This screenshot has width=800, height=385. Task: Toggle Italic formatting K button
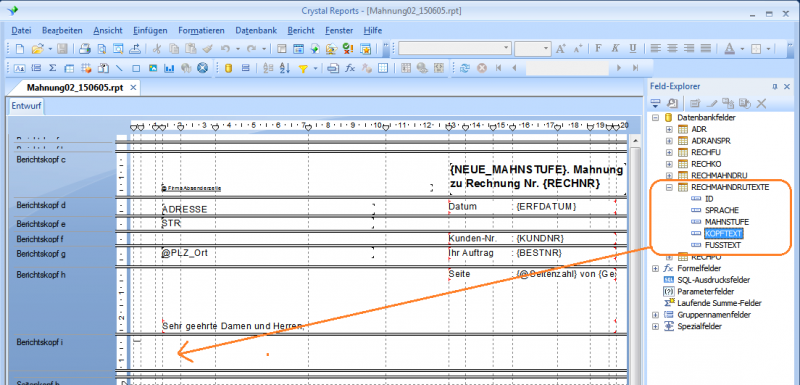615,49
